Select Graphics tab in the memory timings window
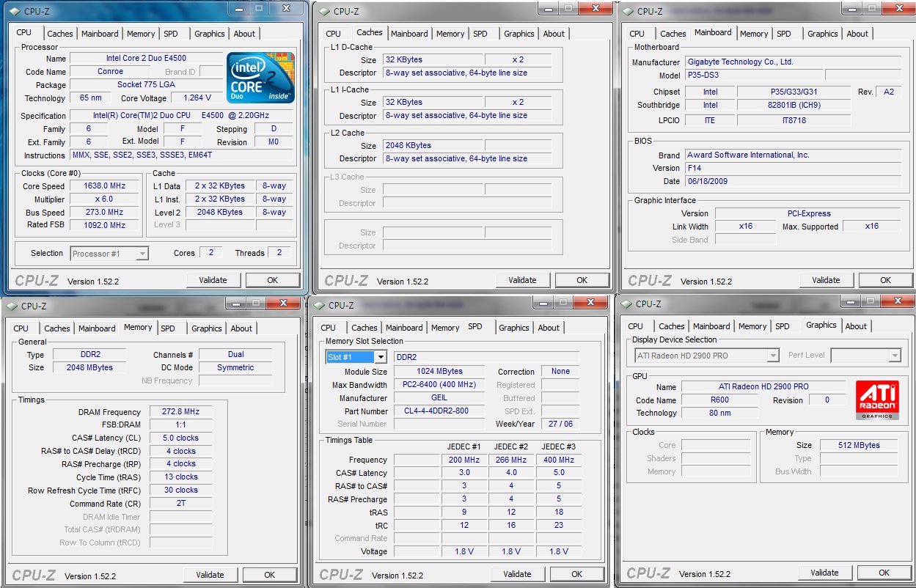Image resolution: width=916 pixels, height=588 pixels. click(206, 328)
